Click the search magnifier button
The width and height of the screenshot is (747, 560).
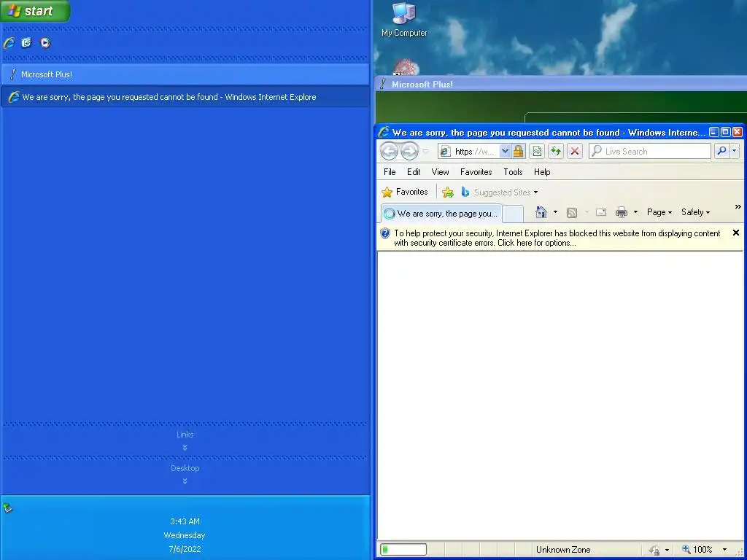click(x=721, y=152)
